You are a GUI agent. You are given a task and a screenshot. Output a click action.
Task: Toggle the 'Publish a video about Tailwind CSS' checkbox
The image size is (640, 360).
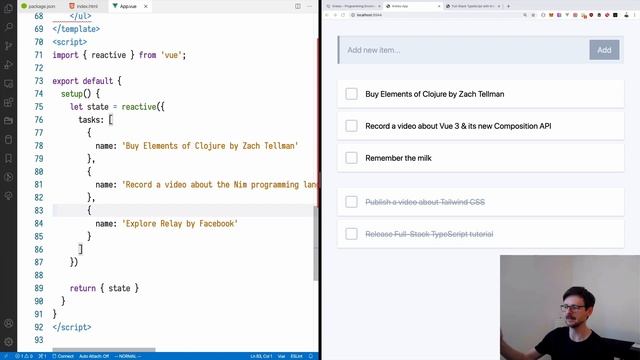[x=351, y=202]
